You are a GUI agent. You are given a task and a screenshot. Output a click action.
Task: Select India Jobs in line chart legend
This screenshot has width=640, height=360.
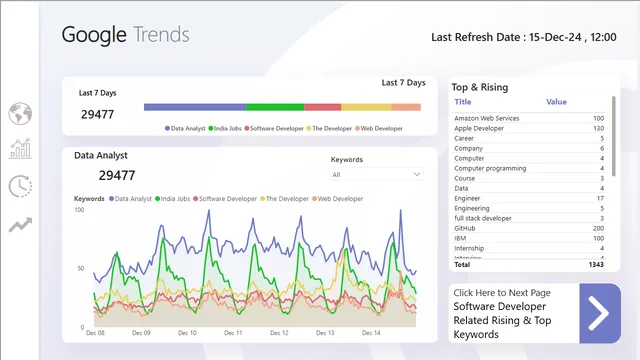172,199
